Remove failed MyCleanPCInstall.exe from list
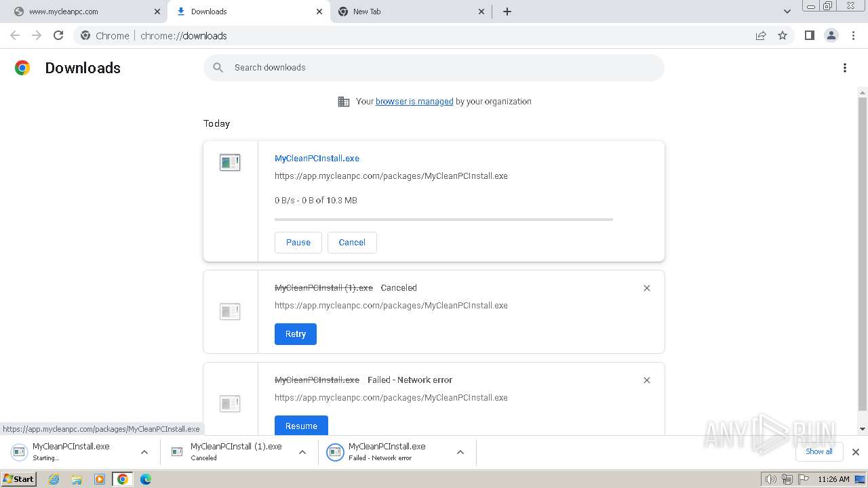Viewport: 868px width, 488px height. [646, 380]
